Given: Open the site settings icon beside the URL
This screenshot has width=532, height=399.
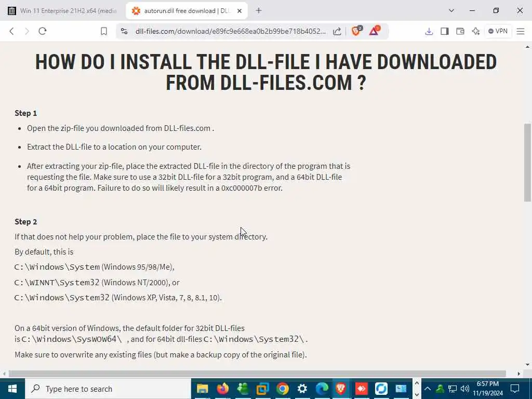Looking at the screenshot, I should pos(124,31).
